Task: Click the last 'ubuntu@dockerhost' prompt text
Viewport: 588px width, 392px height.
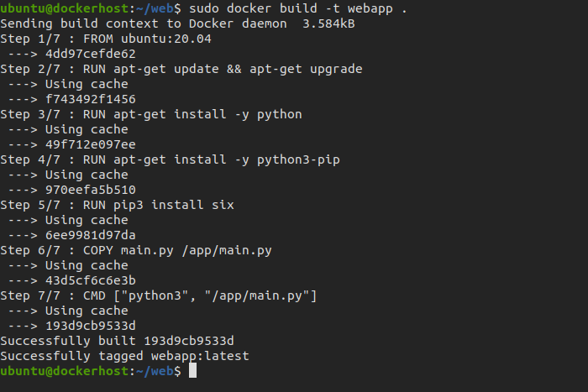Action: (x=64, y=371)
